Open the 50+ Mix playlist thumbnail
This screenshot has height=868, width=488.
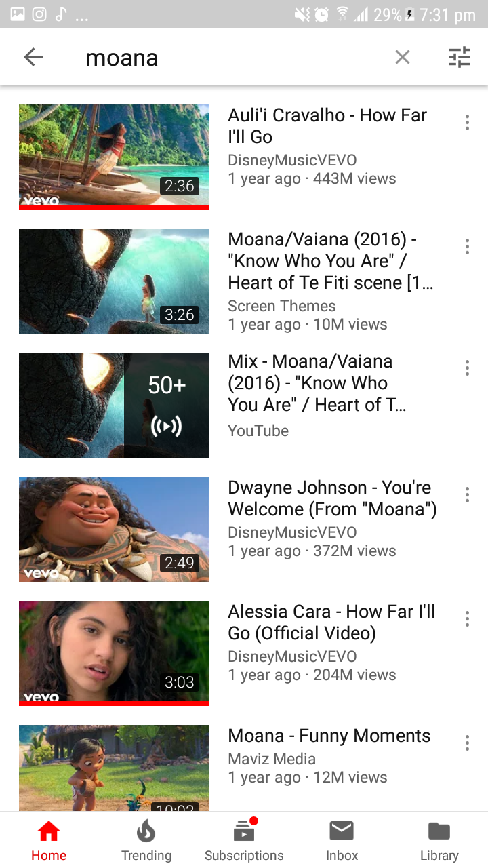click(x=114, y=405)
